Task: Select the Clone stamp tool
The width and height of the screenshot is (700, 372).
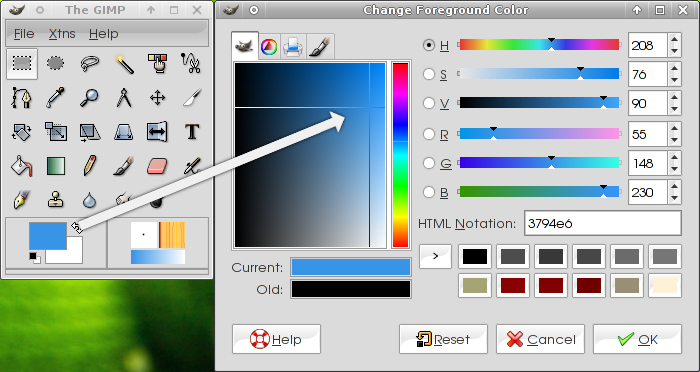Action: pyautogui.click(x=55, y=200)
